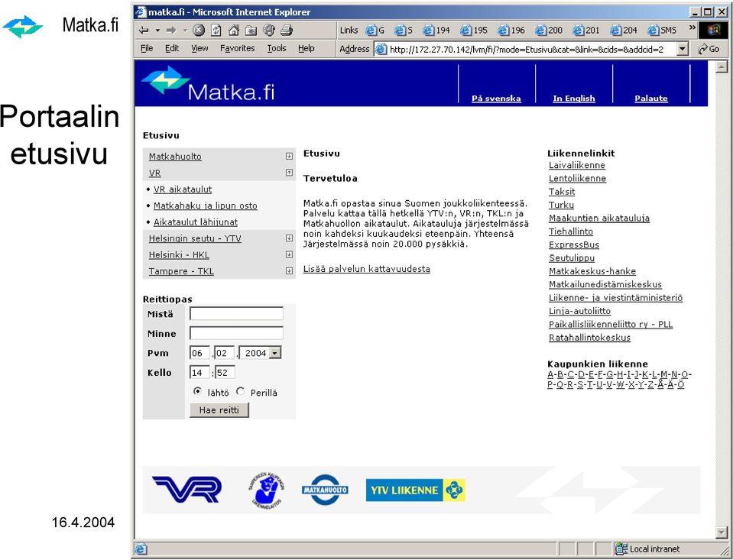
Task: Click the YTV Liikenne banner logo
Action: [416, 490]
